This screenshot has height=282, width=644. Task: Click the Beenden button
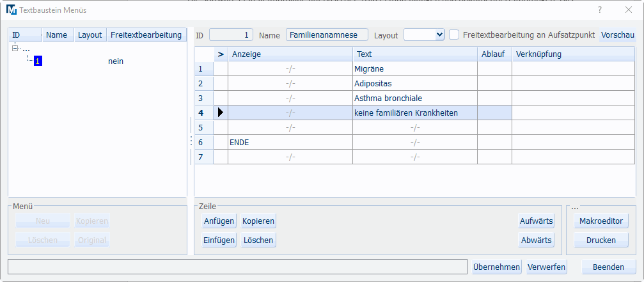click(x=608, y=267)
